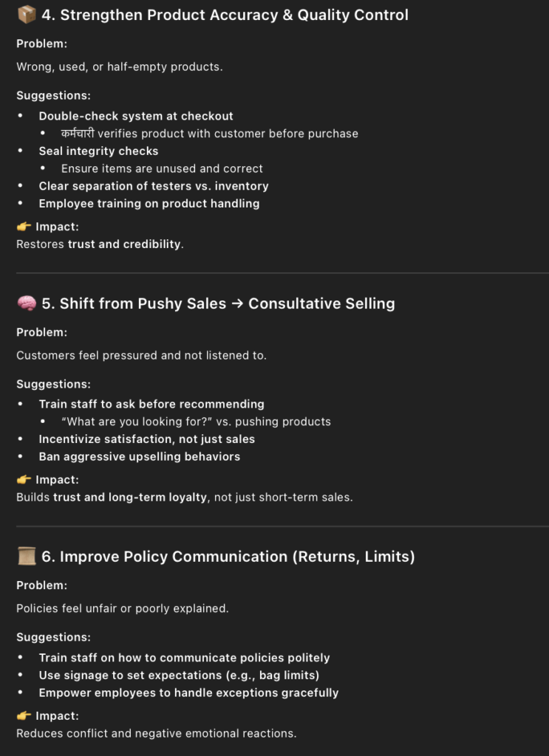Click the brain emoji beside heading 5
This screenshot has width=549, height=756.
27,303
